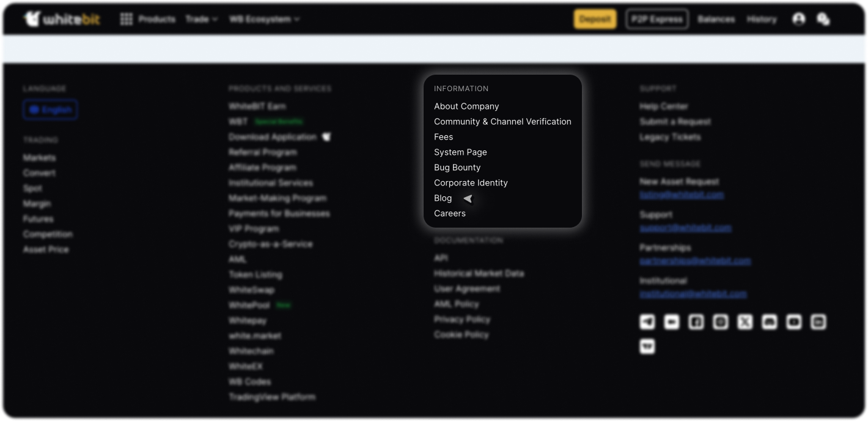The height and width of the screenshot is (421, 868).
Task: Open the API documentation link
Action: pos(441,258)
